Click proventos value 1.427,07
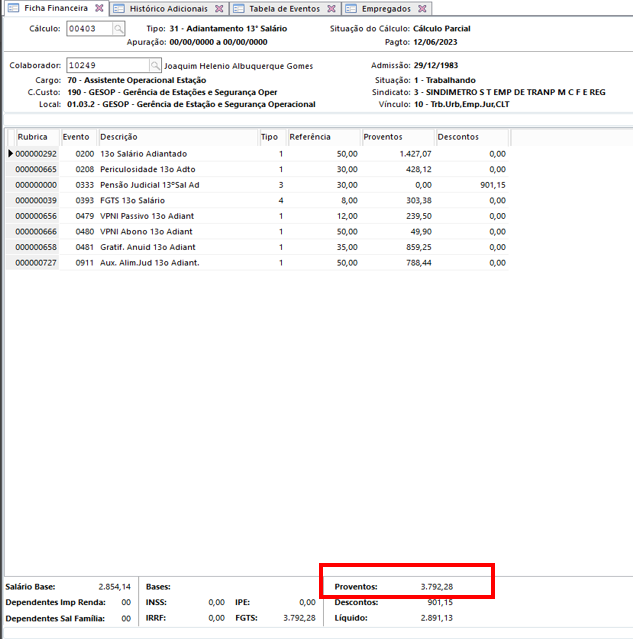 (x=415, y=154)
